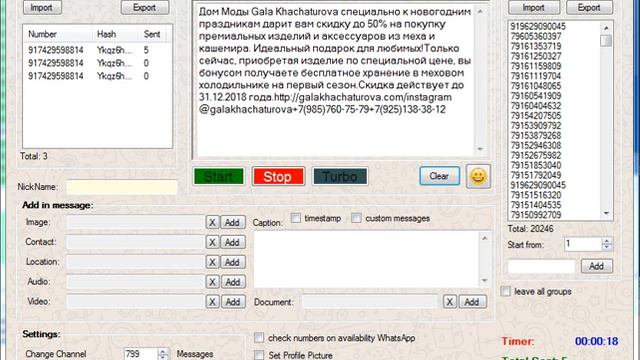Click inside the Caption text box

click(367, 260)
